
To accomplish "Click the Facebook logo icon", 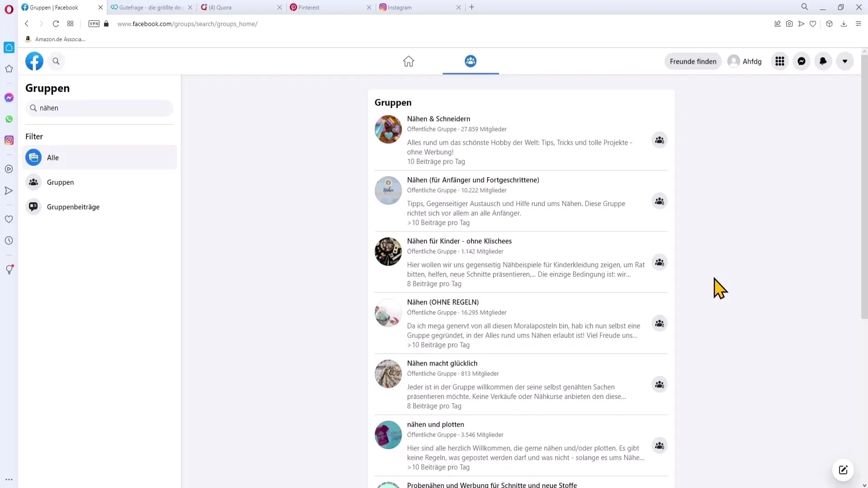I will pyautogui.click(x=34, y=61).
